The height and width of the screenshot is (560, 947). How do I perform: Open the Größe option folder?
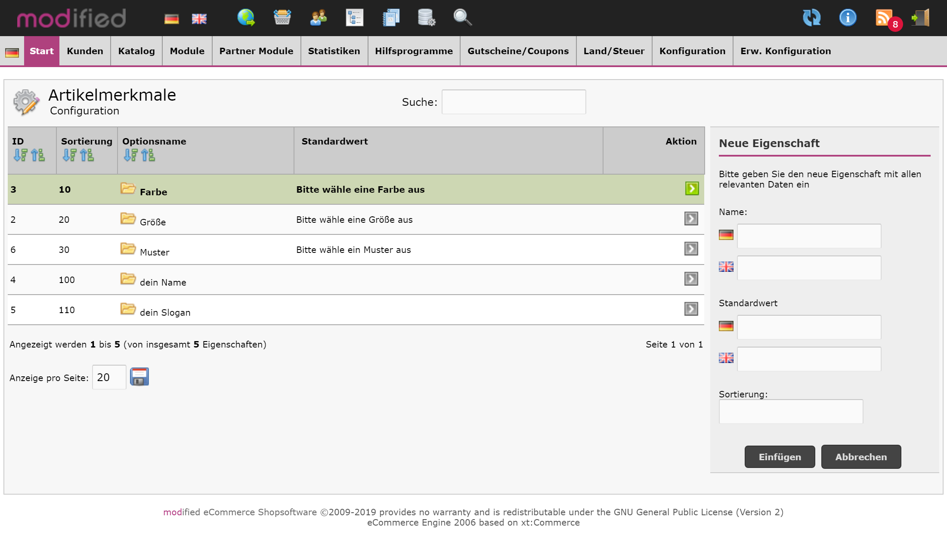point(128,218)
